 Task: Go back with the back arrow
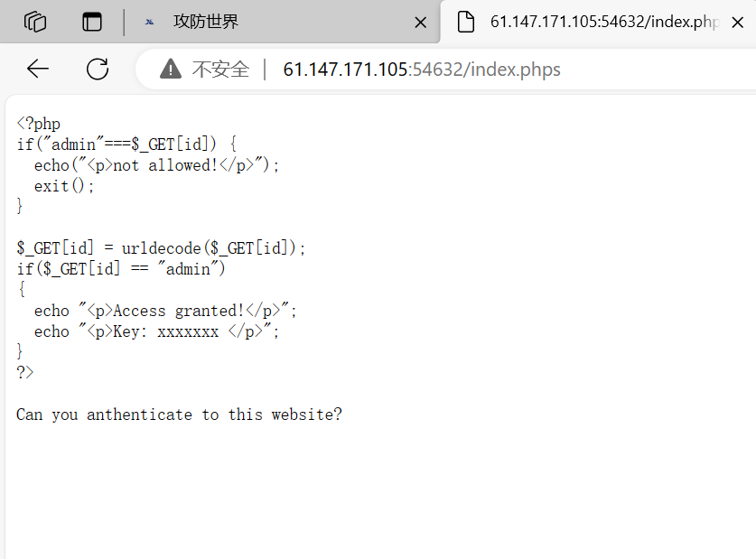click(x=38, y=69)
